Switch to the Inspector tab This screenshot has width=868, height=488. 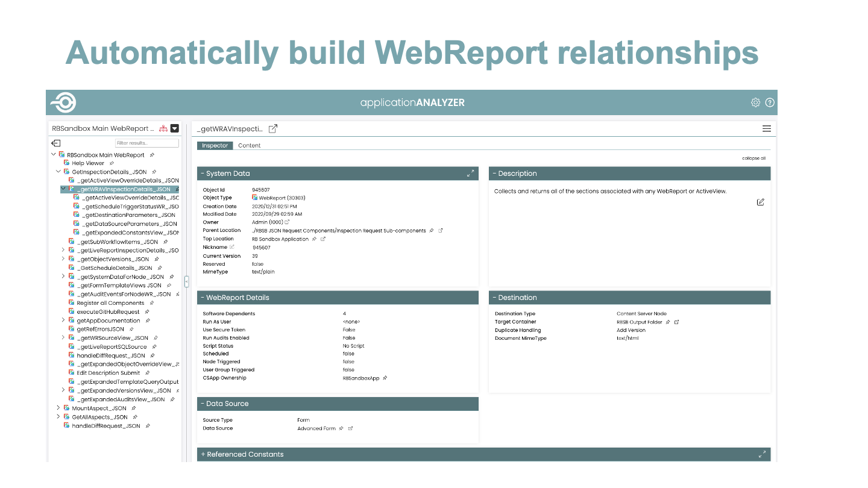215,145
